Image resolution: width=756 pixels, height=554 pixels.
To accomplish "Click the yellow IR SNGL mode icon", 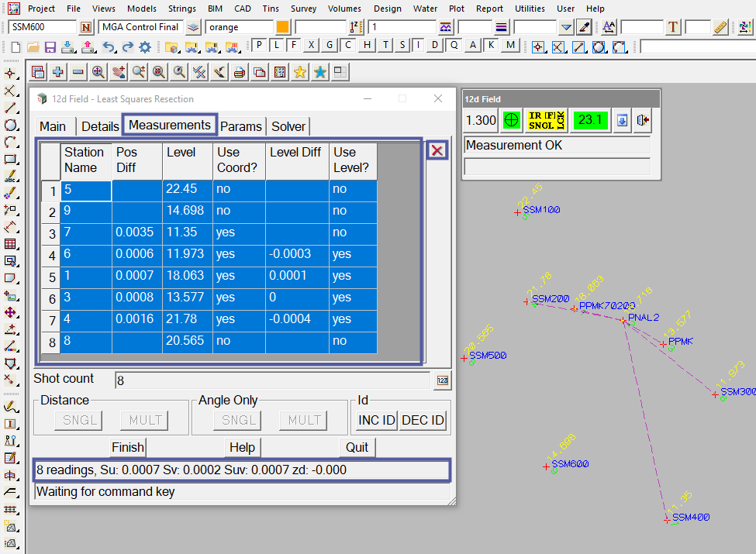I will pyautogui.click(x=547, y=120).
